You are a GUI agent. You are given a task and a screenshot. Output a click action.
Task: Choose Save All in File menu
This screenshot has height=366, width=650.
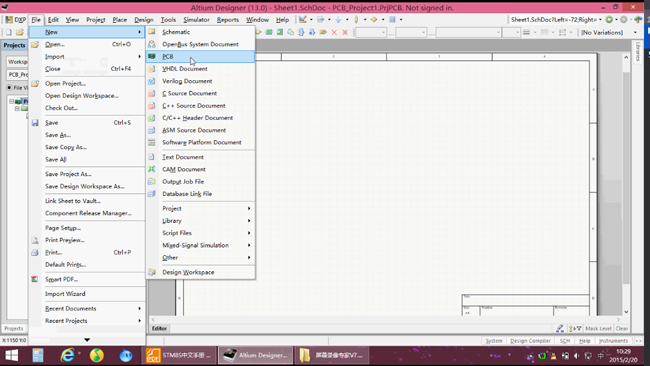87,160
